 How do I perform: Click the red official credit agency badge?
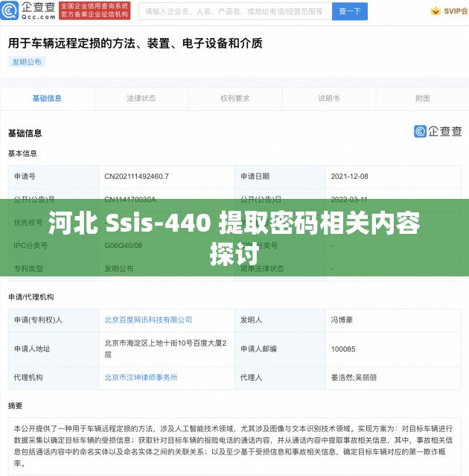(95, 10)
